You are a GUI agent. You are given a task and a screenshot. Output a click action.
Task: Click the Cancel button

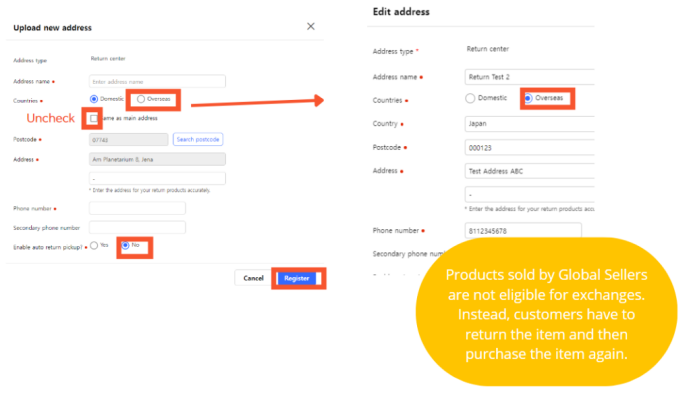(253, 278)
